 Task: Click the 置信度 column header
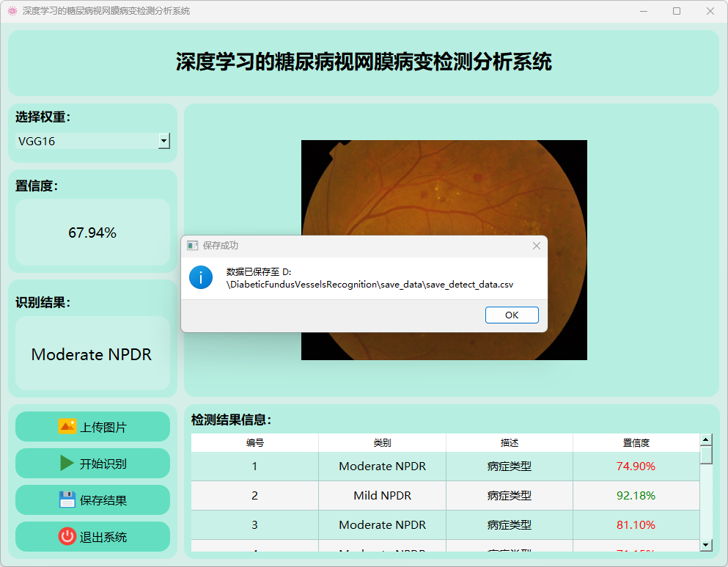pyautogui.click(x=636, y=443)
